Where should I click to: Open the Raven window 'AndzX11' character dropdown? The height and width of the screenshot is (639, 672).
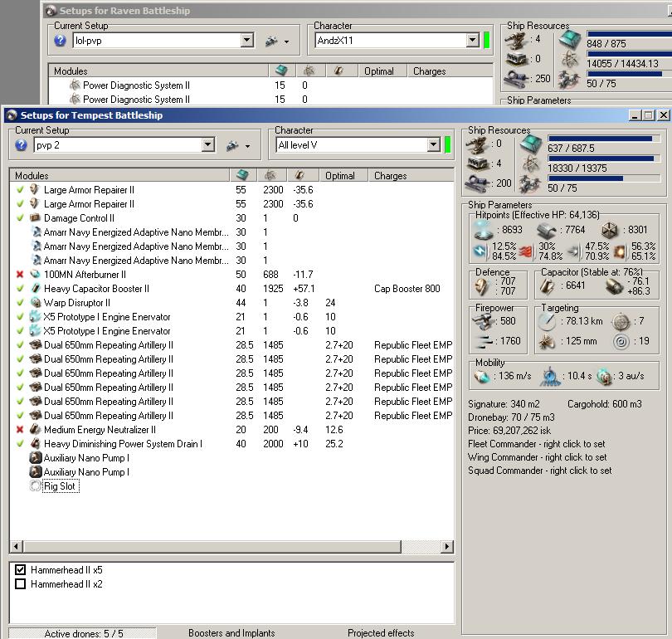pyautogui.click(x=472, y=41)
